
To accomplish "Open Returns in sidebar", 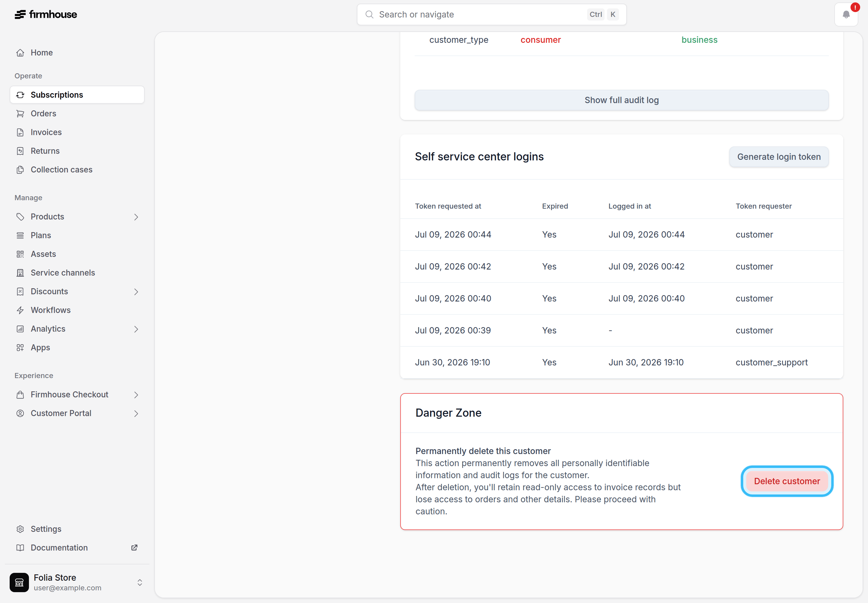I will point(77,151).
